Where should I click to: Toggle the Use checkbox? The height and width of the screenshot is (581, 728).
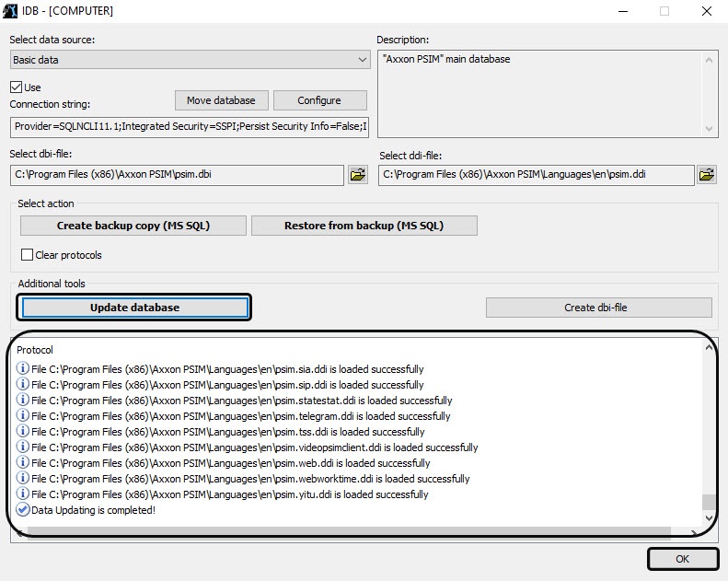[17, 87]
